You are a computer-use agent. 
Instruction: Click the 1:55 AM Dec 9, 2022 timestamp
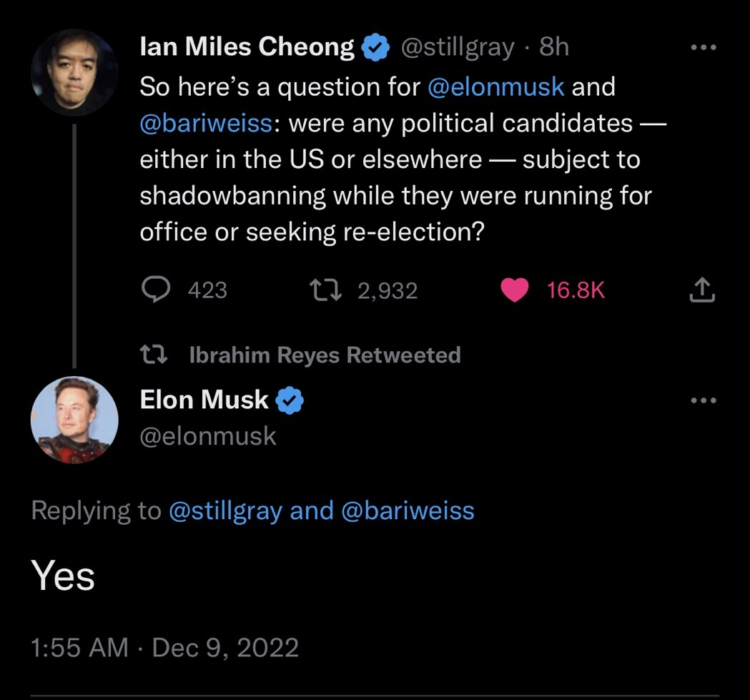pyautogui.click(x=165, y=648)
